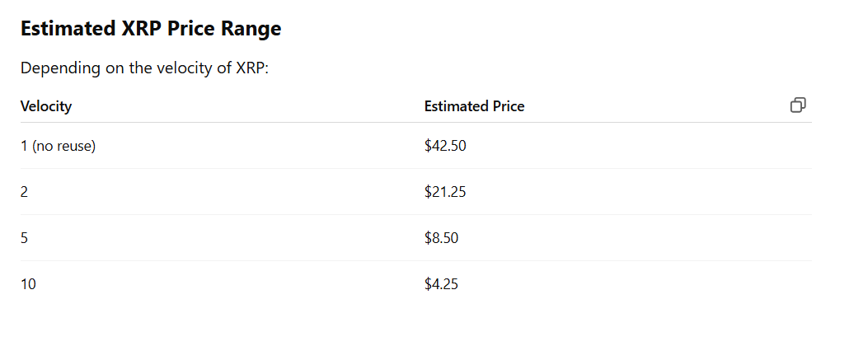Viewport: 868px width, 346px height.
Task: Click the word "Depending" in the subtitle
Action: point(59,68)
